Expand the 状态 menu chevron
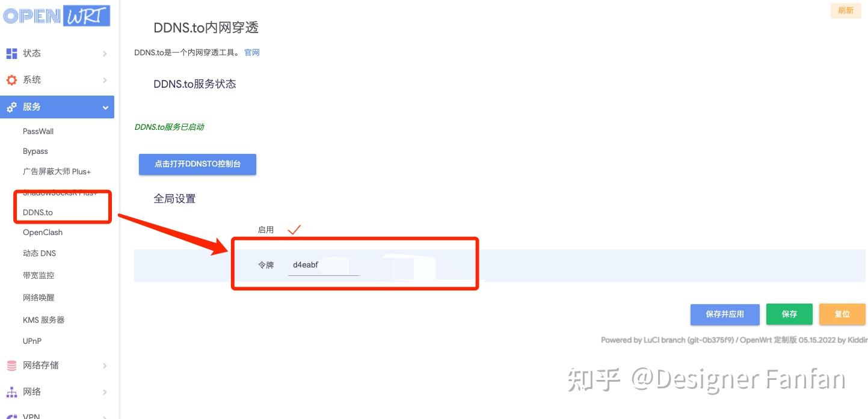 click(105, 54)
